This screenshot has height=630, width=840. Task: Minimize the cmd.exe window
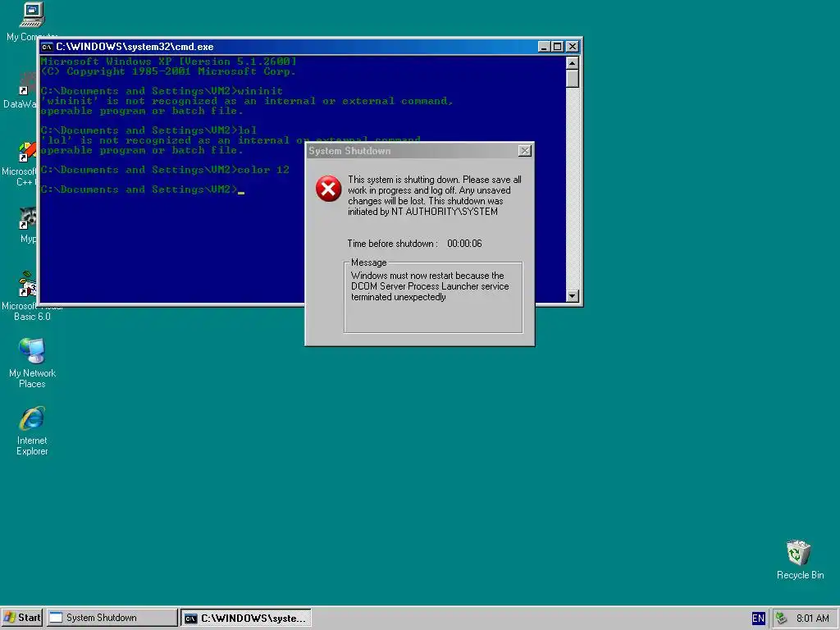544,47
